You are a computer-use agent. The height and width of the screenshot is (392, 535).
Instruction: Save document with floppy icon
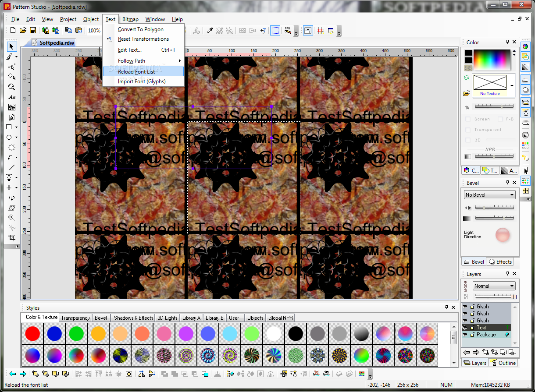[x=32, y=30]
